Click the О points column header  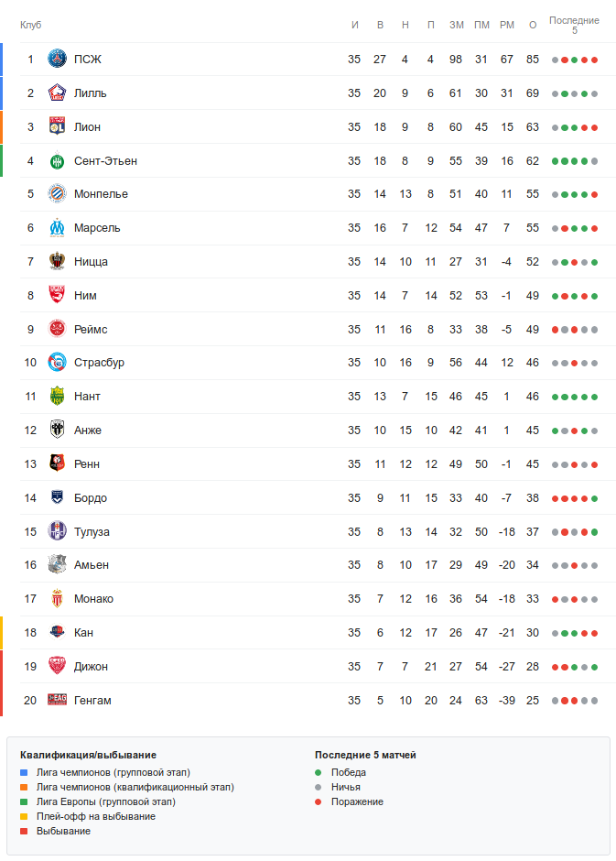point(533,25)
